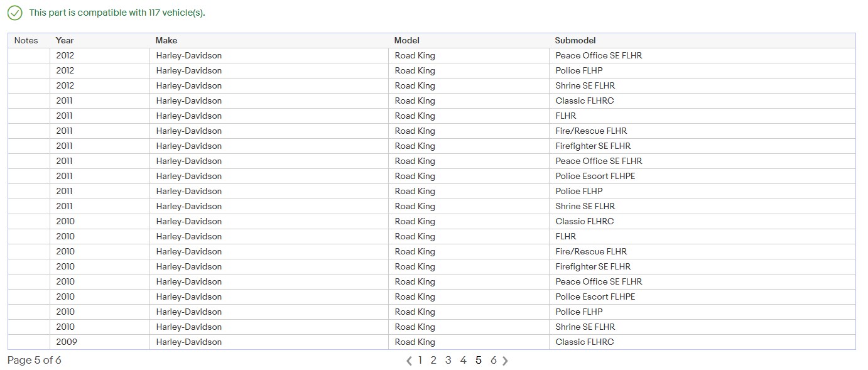Click the Model column header
868x370 pixels.
click(406, 40)
